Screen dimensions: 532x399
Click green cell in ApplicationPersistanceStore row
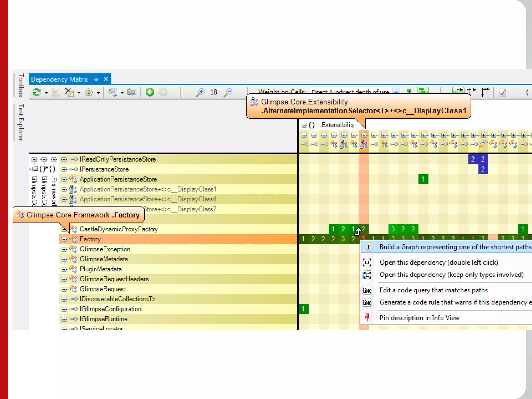423,179
